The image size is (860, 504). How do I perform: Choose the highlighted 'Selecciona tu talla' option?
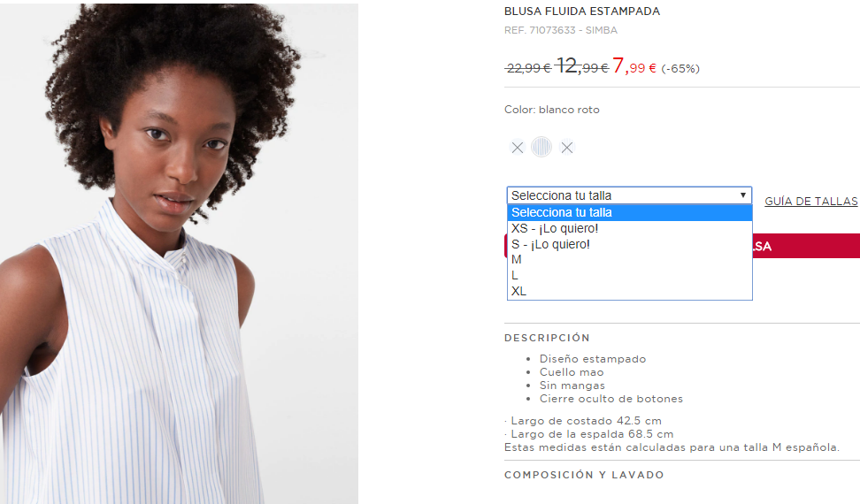pyautogui.click(x=629, y=212)
